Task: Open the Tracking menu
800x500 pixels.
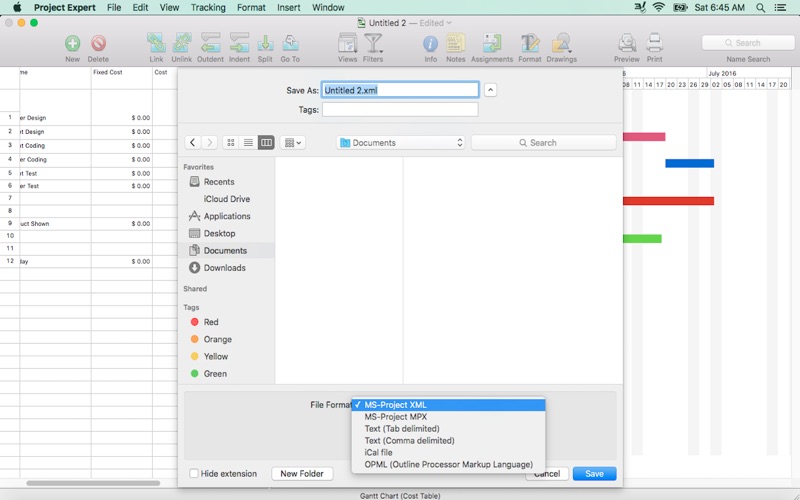Action: (x=208, y=8)
